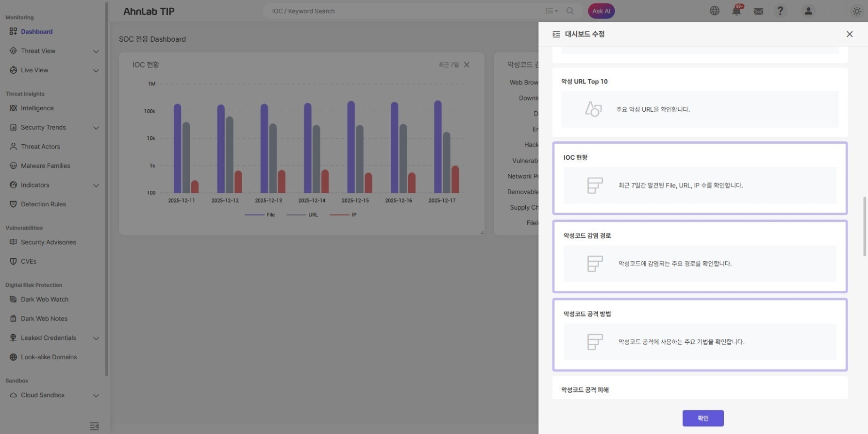Toggle light/dark theme sun icon

pos(857,11)
